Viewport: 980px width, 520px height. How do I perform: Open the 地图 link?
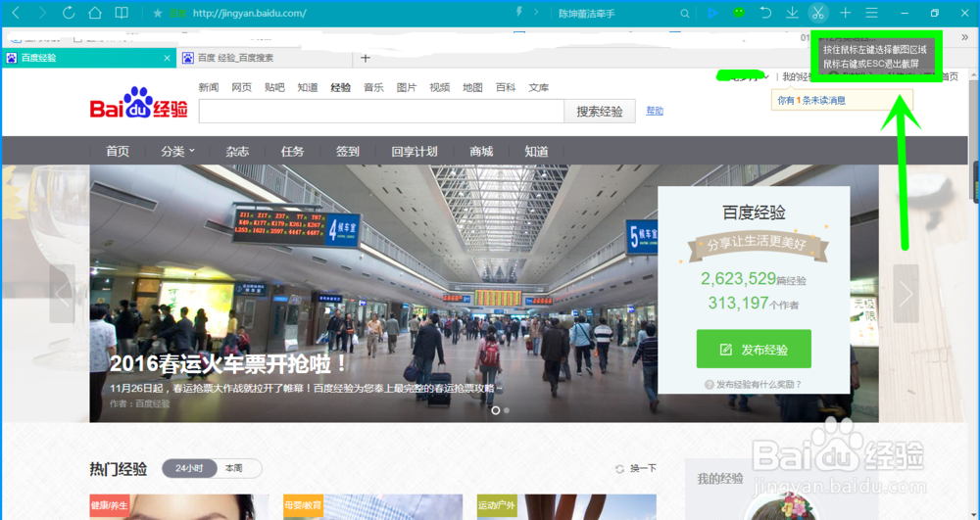tap(472, 87)
